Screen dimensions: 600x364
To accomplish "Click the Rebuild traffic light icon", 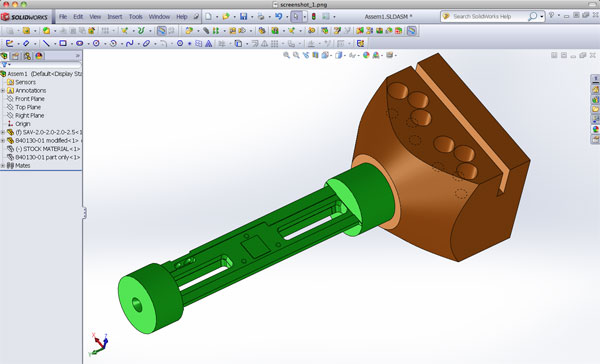I will (x=314, y=16).
